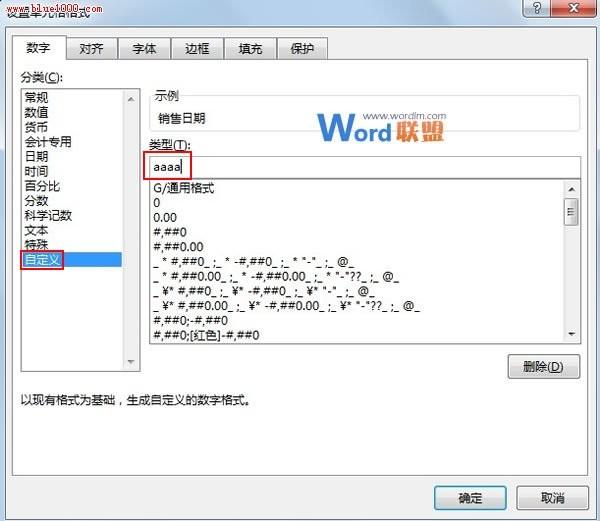The height and width of the screenshot is (521, 600).
Task: Click the type list scroll-down arrow
Action: tap(572, 334)
